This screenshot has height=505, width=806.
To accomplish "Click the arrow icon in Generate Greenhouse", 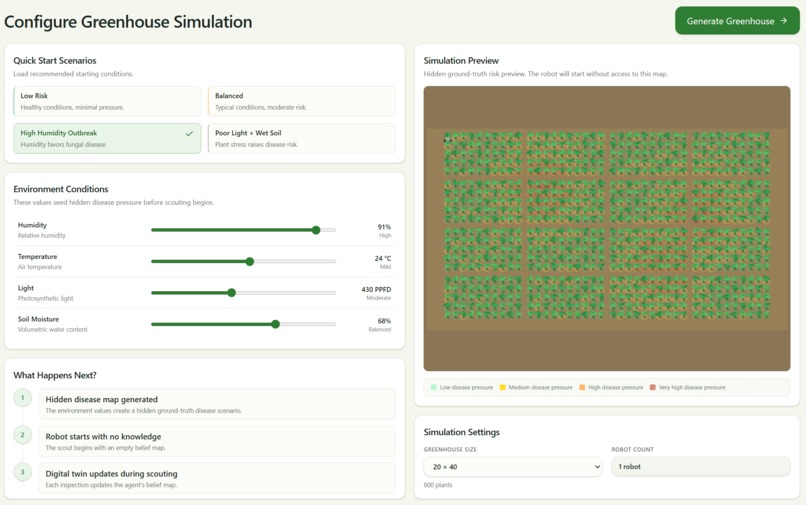I will click(x=784, y=21).
